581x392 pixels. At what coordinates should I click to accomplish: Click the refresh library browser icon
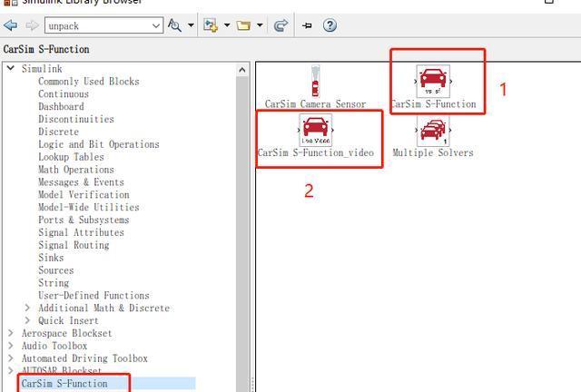(x=281, y=25)
